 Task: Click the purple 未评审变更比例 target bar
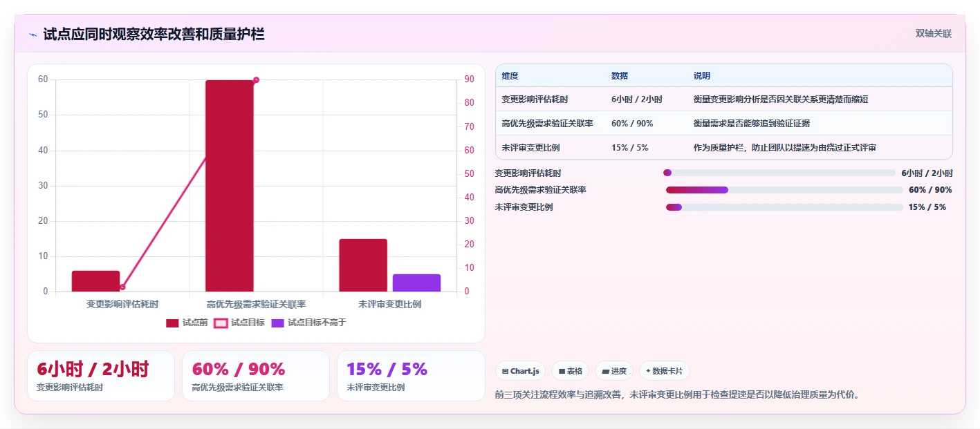click(x=416, y=283)
